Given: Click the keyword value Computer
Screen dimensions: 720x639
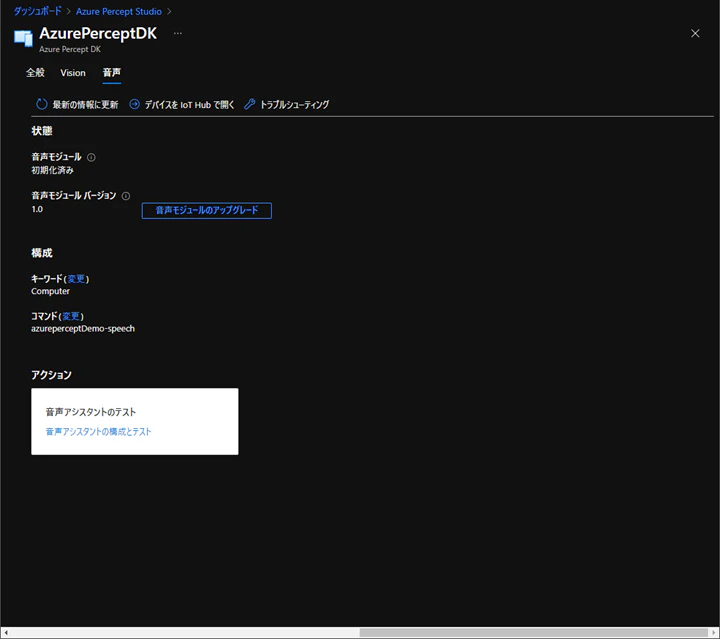Looking at the screenshot, I should click(x=51, y=291).
